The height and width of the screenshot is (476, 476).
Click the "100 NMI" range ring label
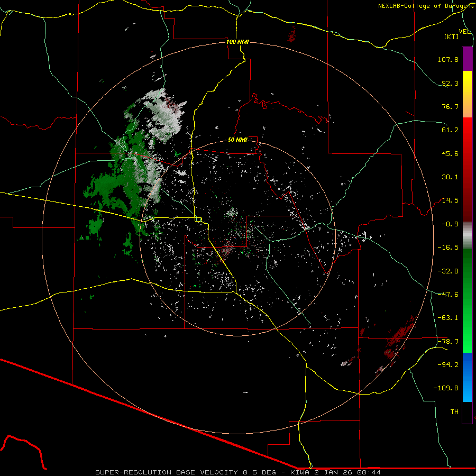(x=237, y=42)
